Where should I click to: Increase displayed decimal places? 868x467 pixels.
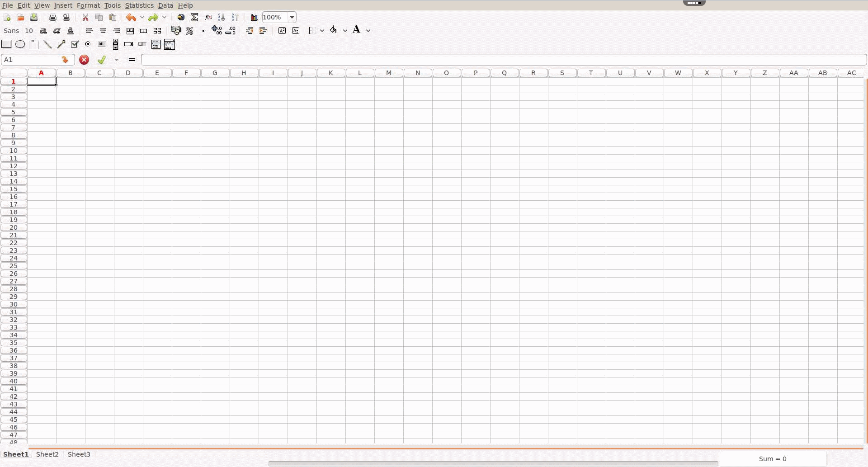(216, 31)
